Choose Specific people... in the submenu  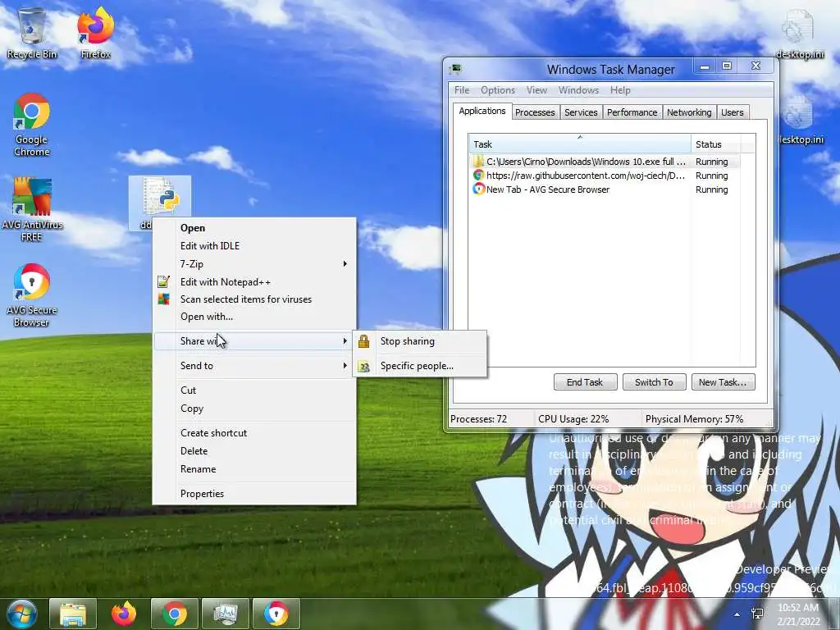point(419,366)
